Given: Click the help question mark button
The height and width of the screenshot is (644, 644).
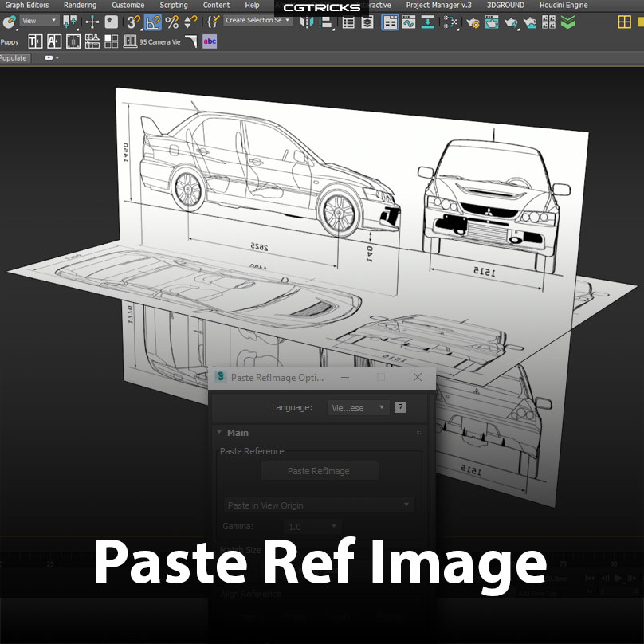Looking at the screenshot, I should point(400,408).
